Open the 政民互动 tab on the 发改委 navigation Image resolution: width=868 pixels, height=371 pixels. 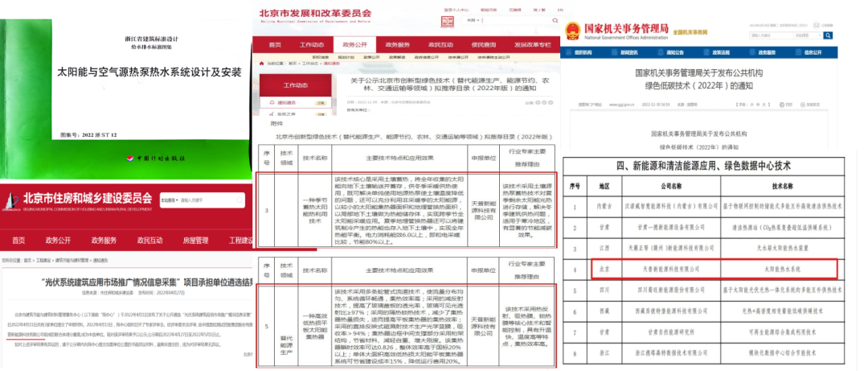tap(441, 45)
